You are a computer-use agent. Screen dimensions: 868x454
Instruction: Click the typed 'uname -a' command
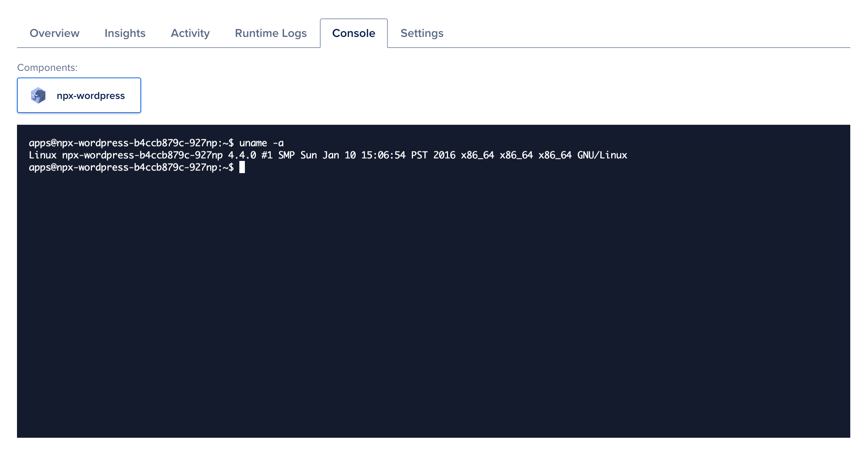point(261,143)
